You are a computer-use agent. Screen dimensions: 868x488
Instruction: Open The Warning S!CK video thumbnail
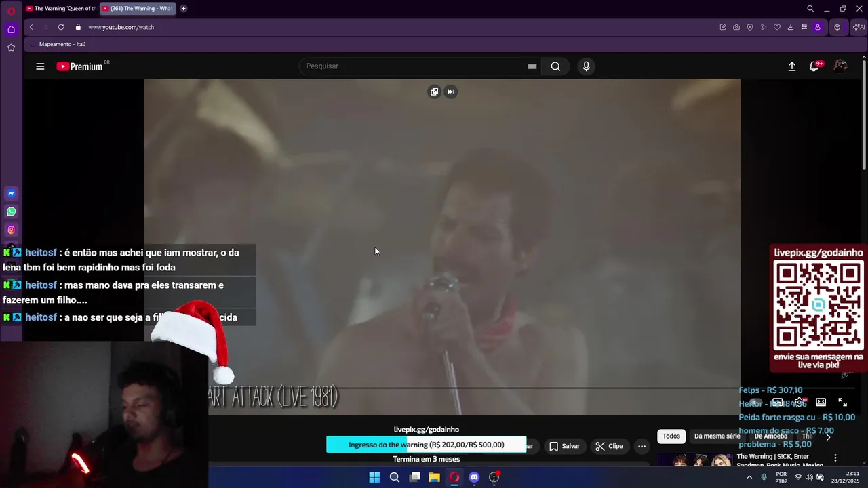(x=694, y=460)
